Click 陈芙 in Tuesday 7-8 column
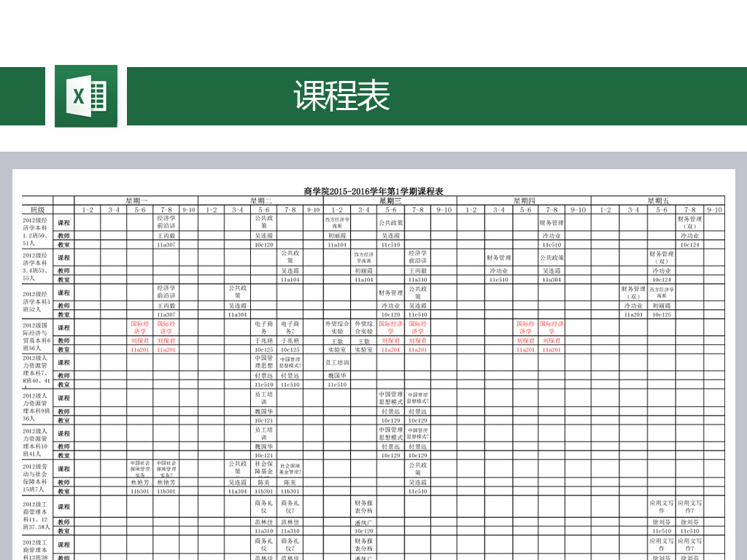This screenshot has width=747, height=560. [290, 483]
